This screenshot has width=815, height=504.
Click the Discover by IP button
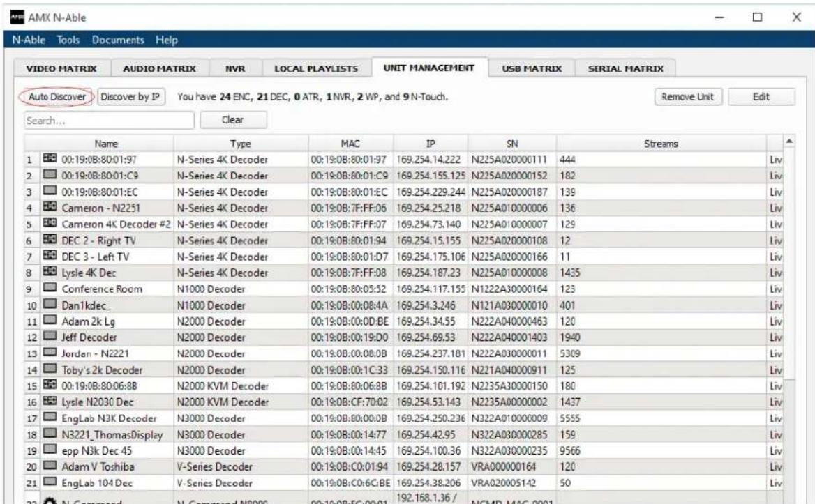click(130, 97)
